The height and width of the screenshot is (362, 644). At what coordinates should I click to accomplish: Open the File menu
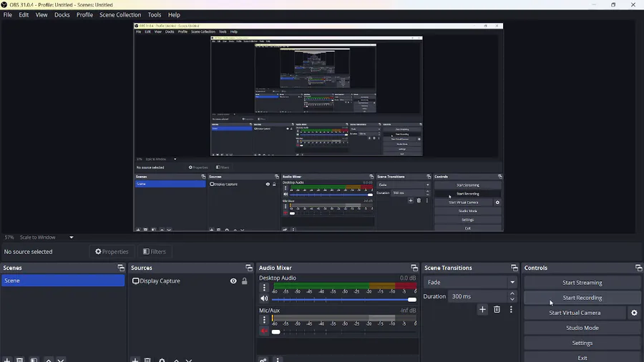[8, 15]
